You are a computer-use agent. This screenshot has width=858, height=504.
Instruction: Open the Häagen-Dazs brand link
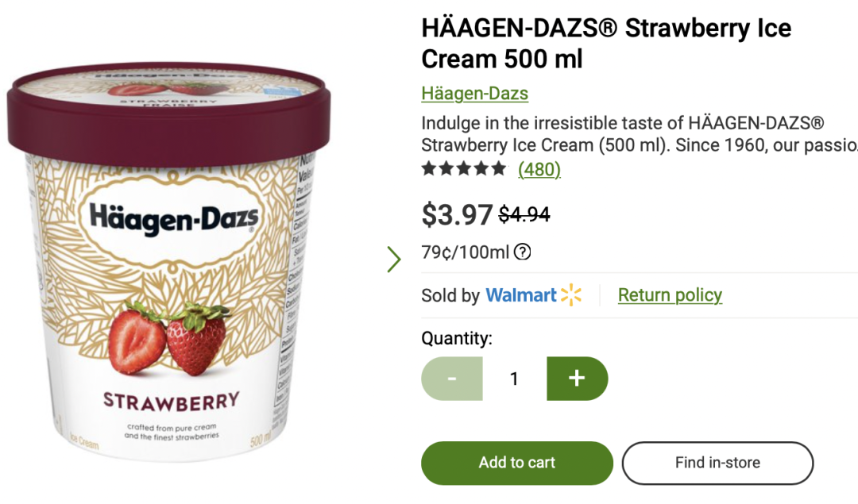pos(474,94)
